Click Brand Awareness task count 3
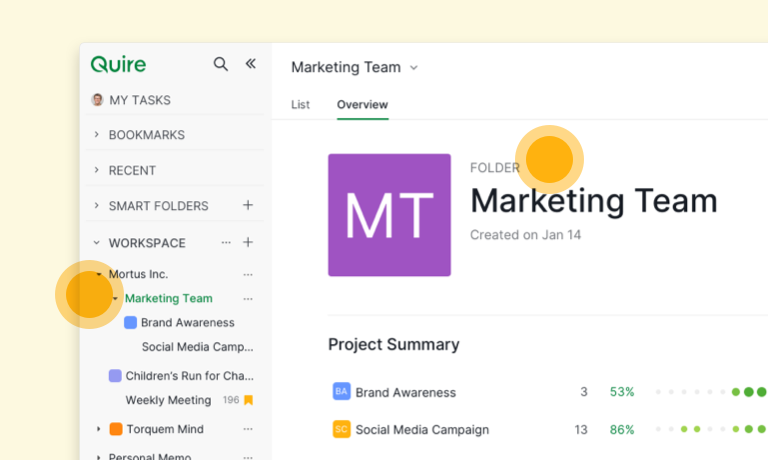Viewport: 768px width, 460px height. click(583, 392)
